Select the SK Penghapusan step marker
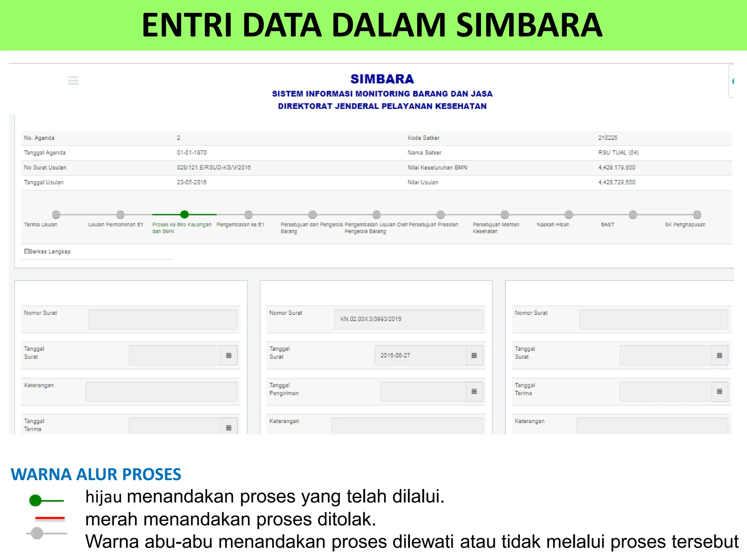Viewport: 747px width, 560px height. click(x=697, y=214)
